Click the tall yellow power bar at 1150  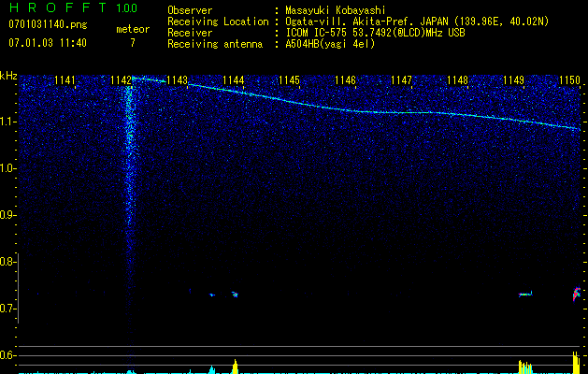point(576,363)
